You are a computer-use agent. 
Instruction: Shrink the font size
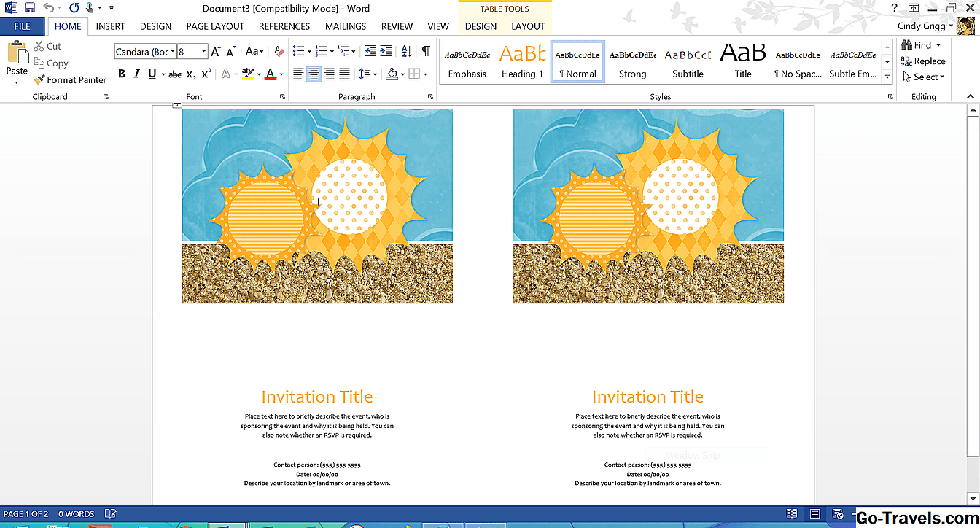click(x=231, y=52)
